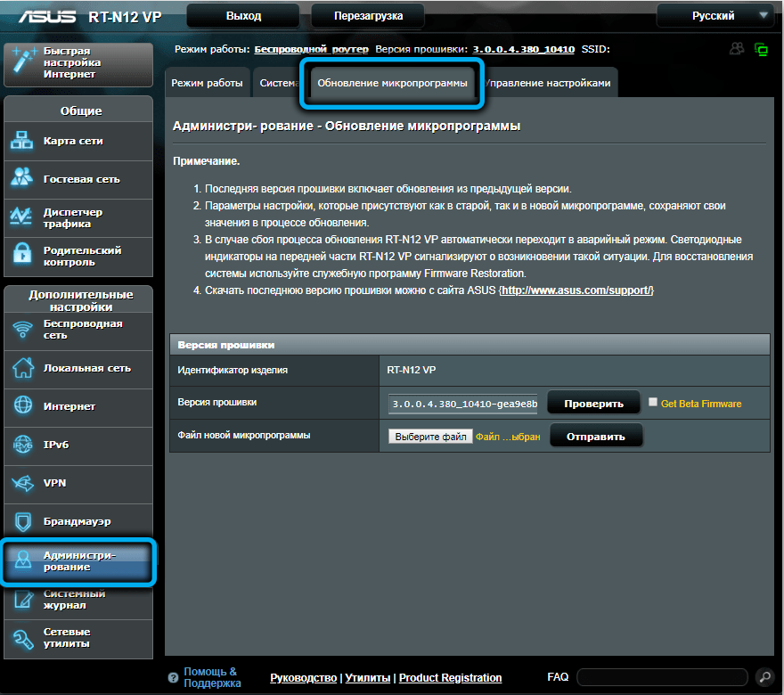The height and width of the screenshot is (695, 784).
Task: Open Wireless (Беспроводная сеть) icon
Action: pos(21,330)
